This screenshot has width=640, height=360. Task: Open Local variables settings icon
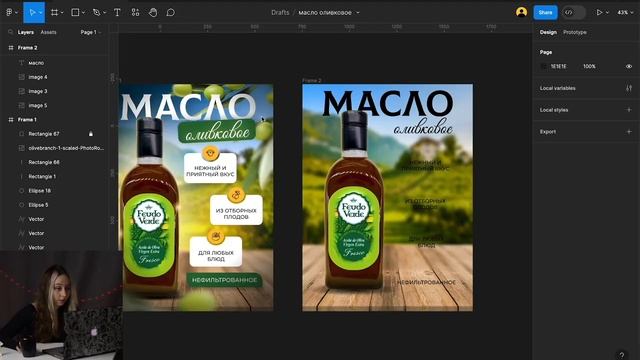point(629,88)
